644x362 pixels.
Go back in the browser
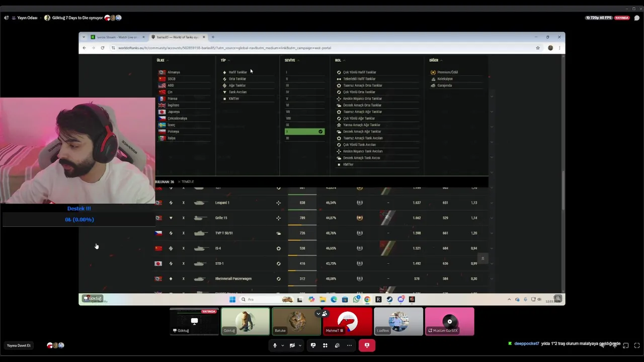(x=84, y=48)
